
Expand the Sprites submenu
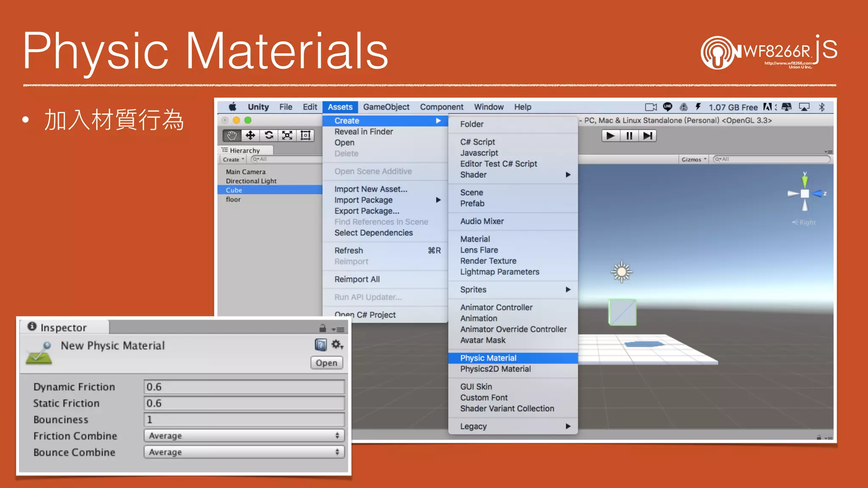[x=513, y=289]
